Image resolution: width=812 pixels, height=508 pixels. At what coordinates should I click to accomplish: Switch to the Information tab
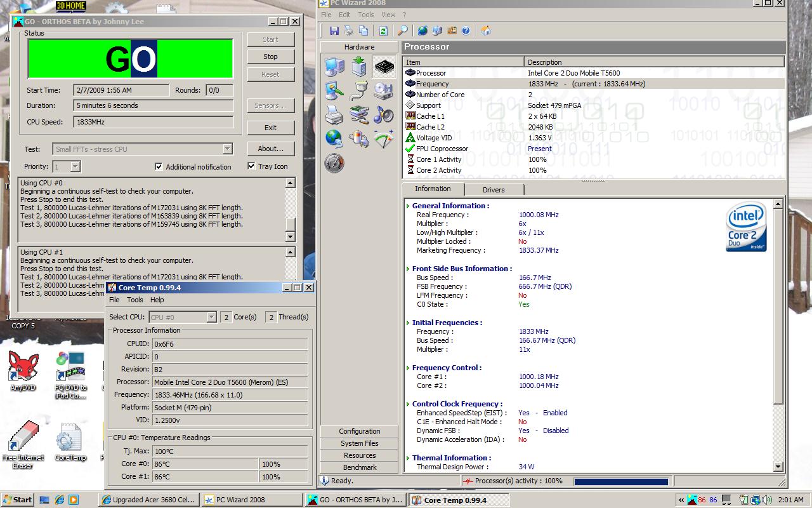[433, 189]
